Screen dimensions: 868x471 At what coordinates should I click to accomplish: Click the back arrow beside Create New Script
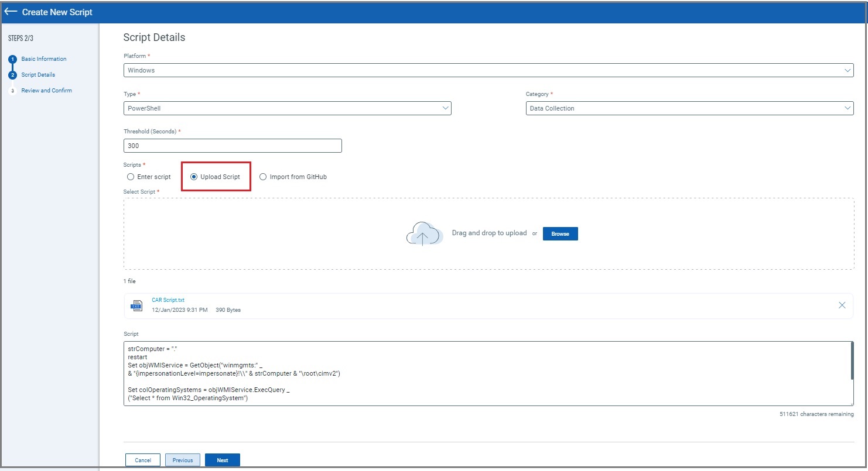11,12
